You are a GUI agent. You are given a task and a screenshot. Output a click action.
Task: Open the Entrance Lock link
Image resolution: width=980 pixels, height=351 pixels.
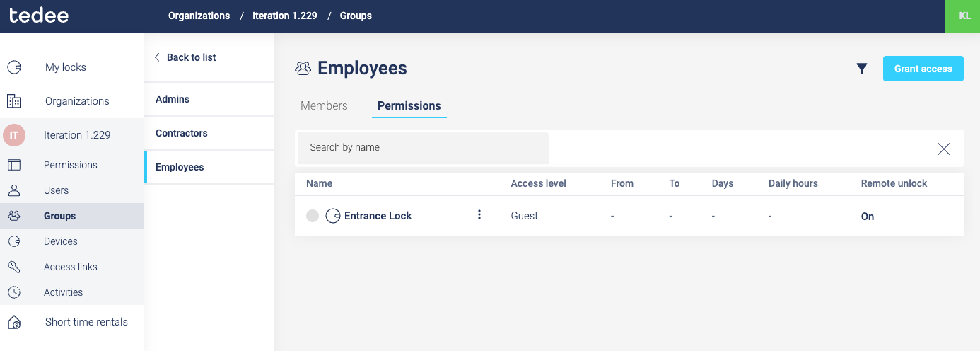(378, 216)
